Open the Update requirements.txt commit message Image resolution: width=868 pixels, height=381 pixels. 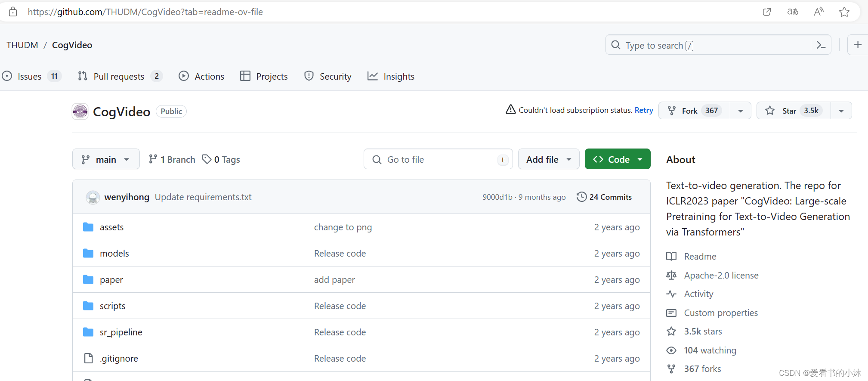pos(203,197)
